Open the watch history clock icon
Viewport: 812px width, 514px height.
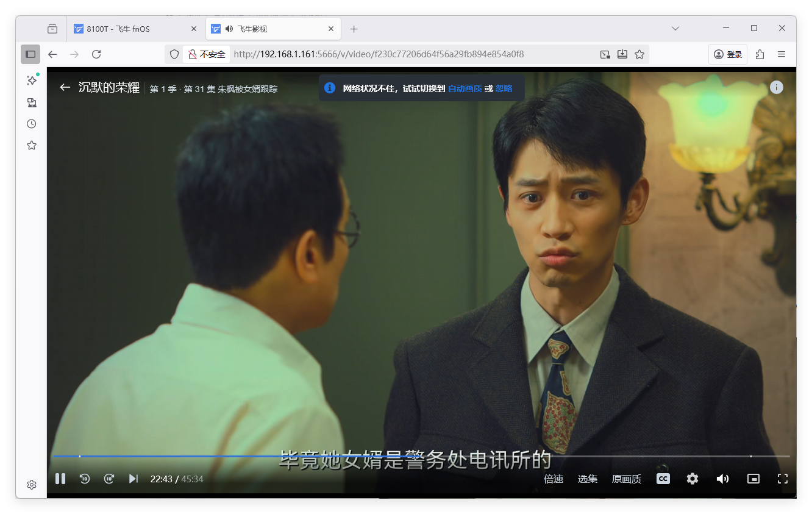(x=31, y=123)
